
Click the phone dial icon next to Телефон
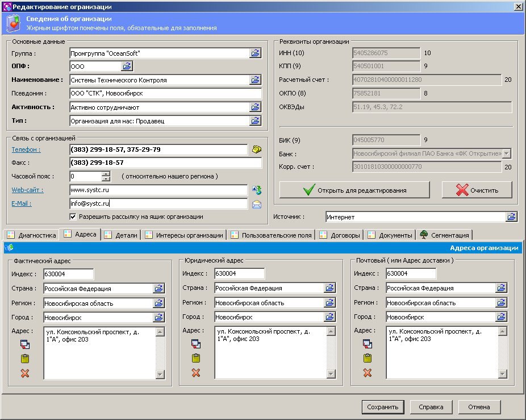pyautogui.click(x=256, y=149)
